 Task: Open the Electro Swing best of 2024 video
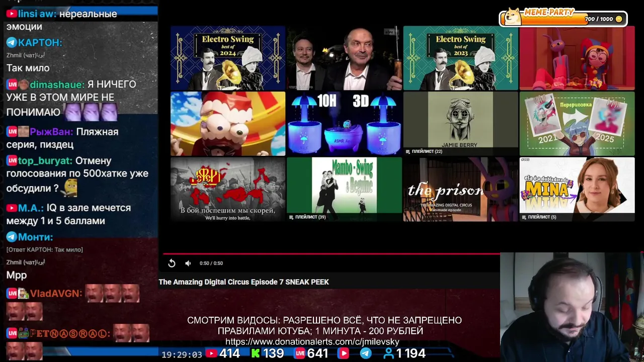coord(228,58)
